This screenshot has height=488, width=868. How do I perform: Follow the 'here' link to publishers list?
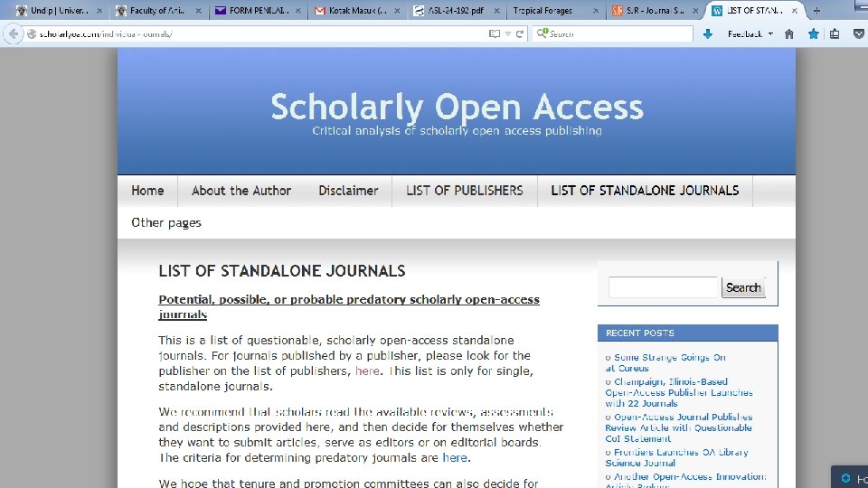[367, 371]
